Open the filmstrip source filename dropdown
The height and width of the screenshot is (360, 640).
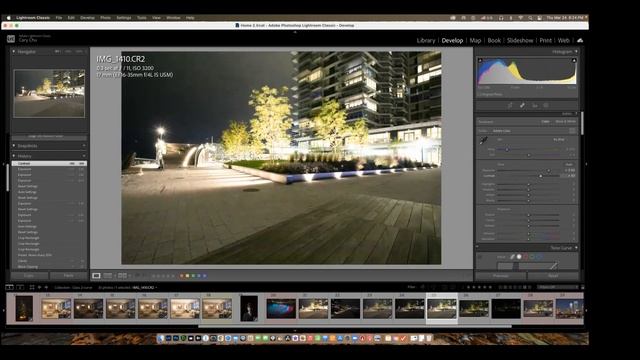click(x=144, y=288)
